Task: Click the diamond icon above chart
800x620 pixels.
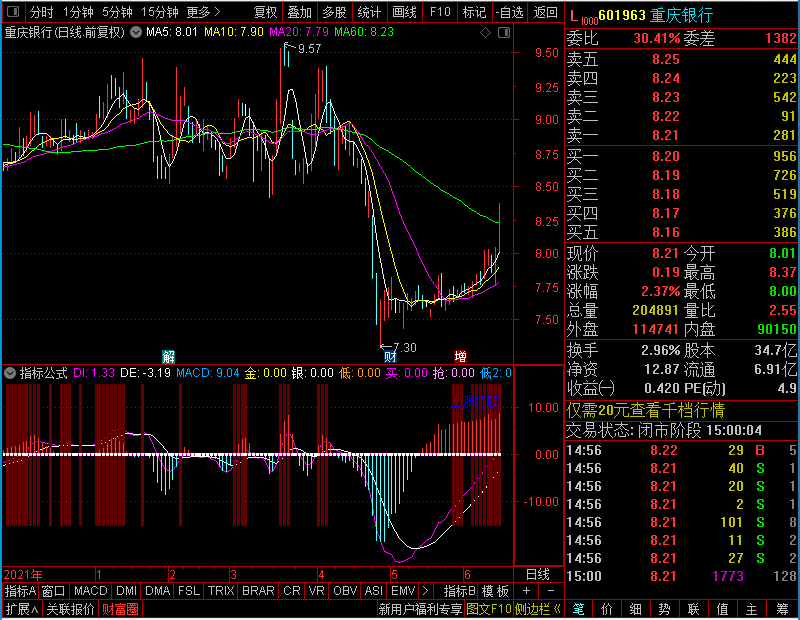Action: pos(486,33)
